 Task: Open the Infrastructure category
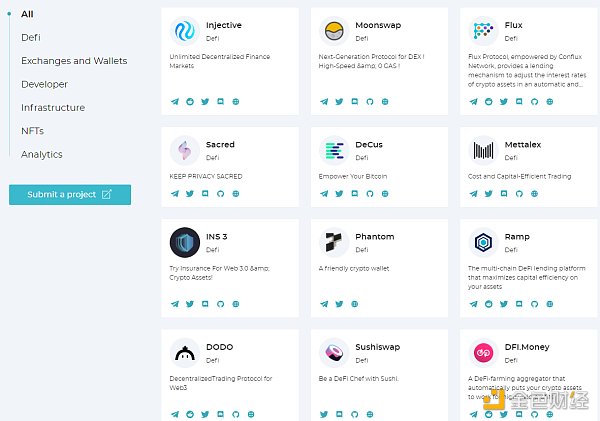tap(53, 107)
